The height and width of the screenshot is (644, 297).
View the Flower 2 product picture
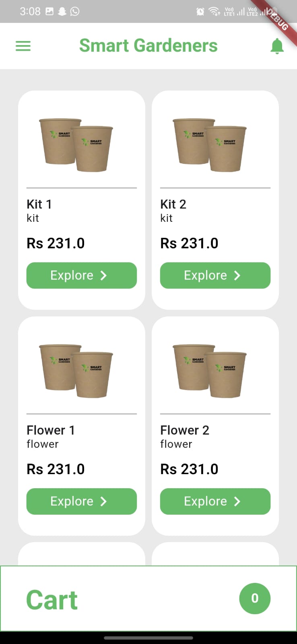pyautogui.click(x=210, y=371)
